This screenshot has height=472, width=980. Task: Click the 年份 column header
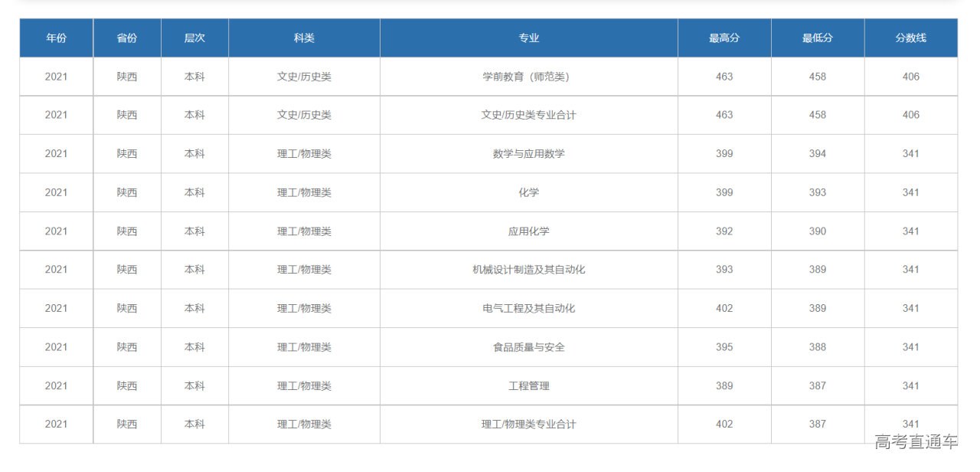coord(56,38)
